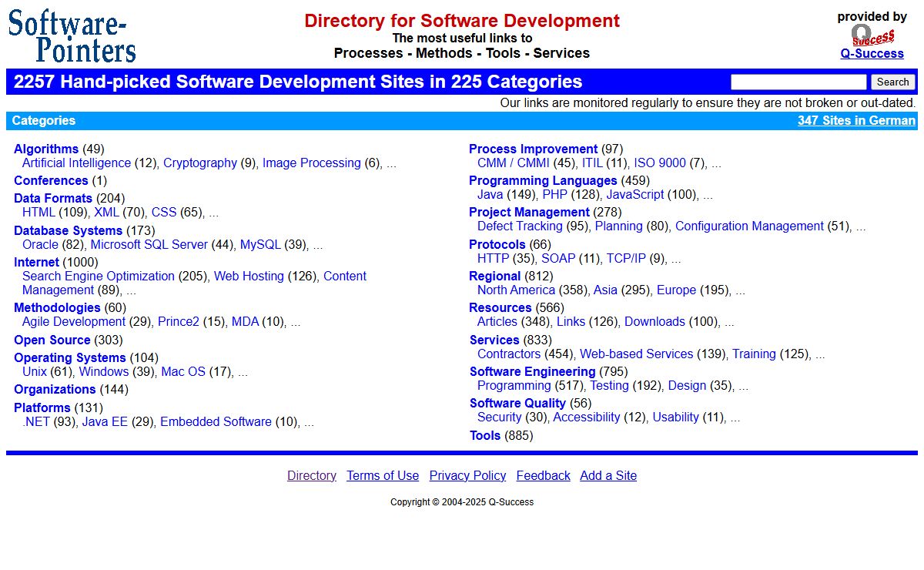Open the SOAP subcategory
This screenshot has width=924, height=570.
coord(558,259)
